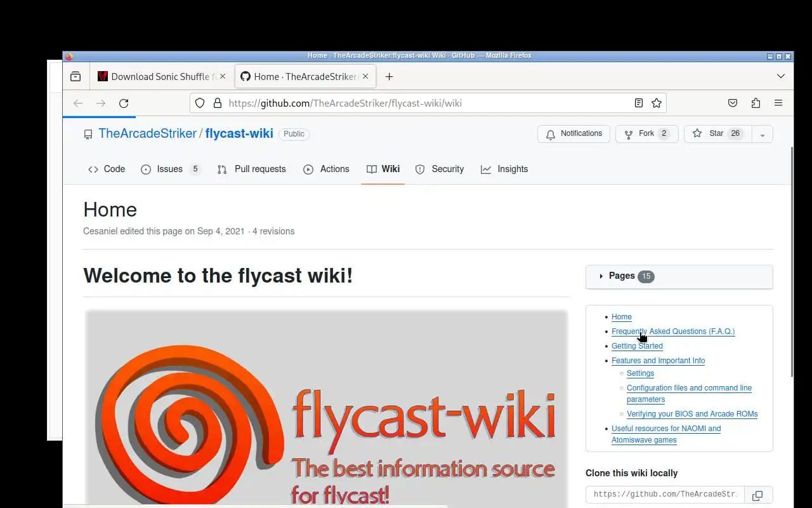Save page to Pocket
This screenshot has height=508, width=812.
tap(733, 103)
